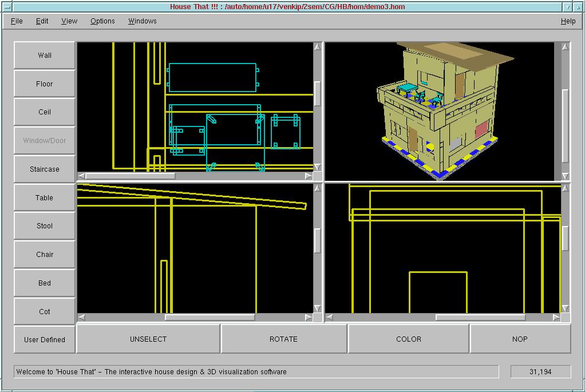The width and height of the screenshot is (585, 392).
Task: Click bottom-right view horizontal scrollbar thumb
Action: pos(481,317)
